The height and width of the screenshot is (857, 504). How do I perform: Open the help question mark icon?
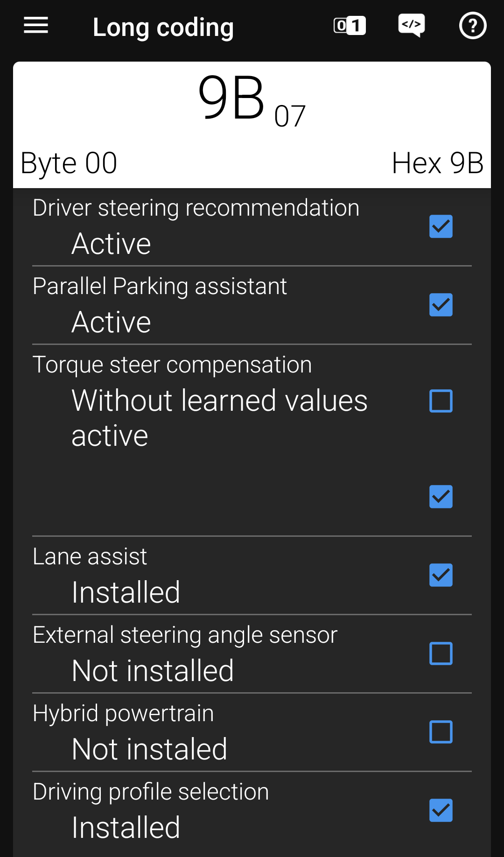point(473,26)
